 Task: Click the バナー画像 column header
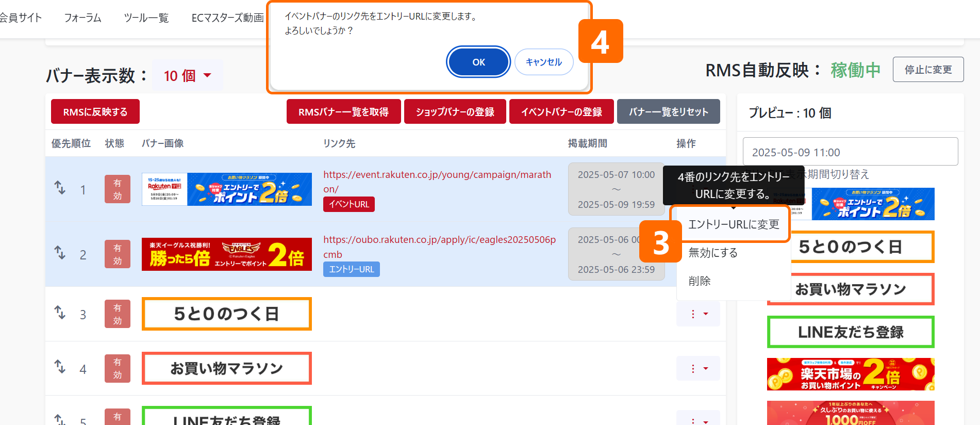click(163, 143)
